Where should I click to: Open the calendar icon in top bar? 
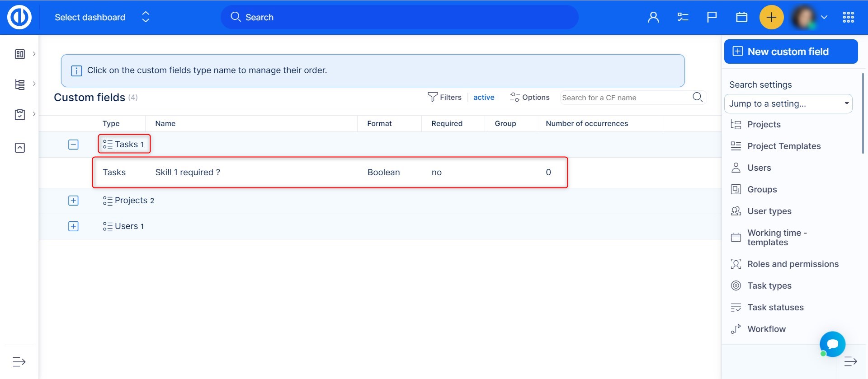741,18
